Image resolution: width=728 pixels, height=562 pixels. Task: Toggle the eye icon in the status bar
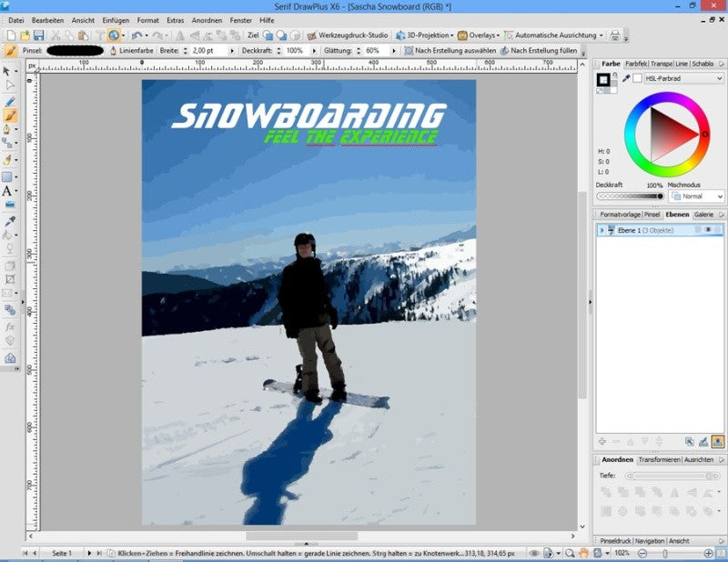pos(534,553)
